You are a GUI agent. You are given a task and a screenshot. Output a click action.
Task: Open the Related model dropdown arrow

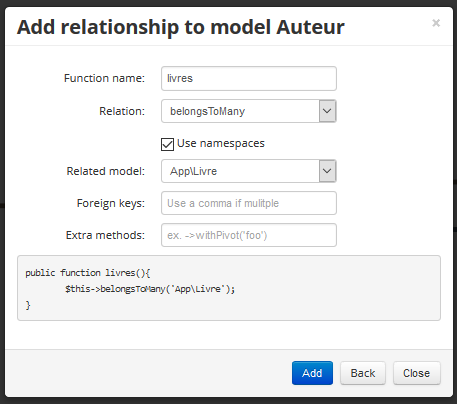(x=327, y=171)
